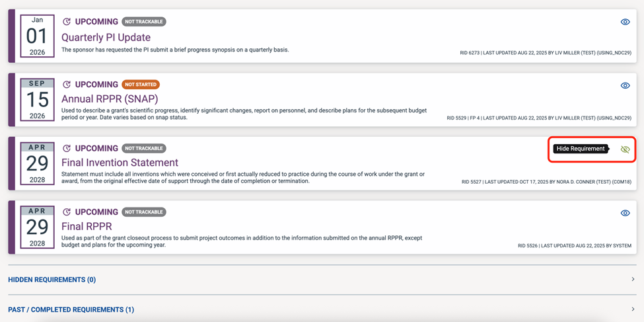
Task: Click the upcoming clock icon on Quarterly PI Update
Action: (x=67, y=22)
